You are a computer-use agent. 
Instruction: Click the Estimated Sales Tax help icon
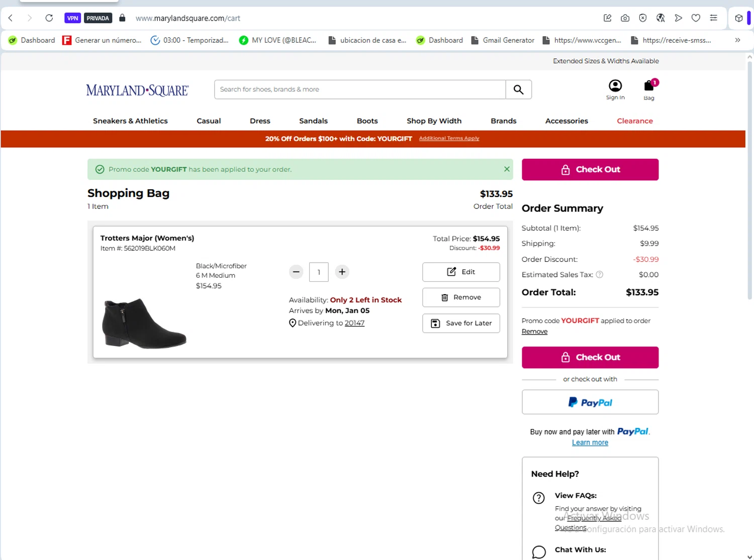point(599,275)
